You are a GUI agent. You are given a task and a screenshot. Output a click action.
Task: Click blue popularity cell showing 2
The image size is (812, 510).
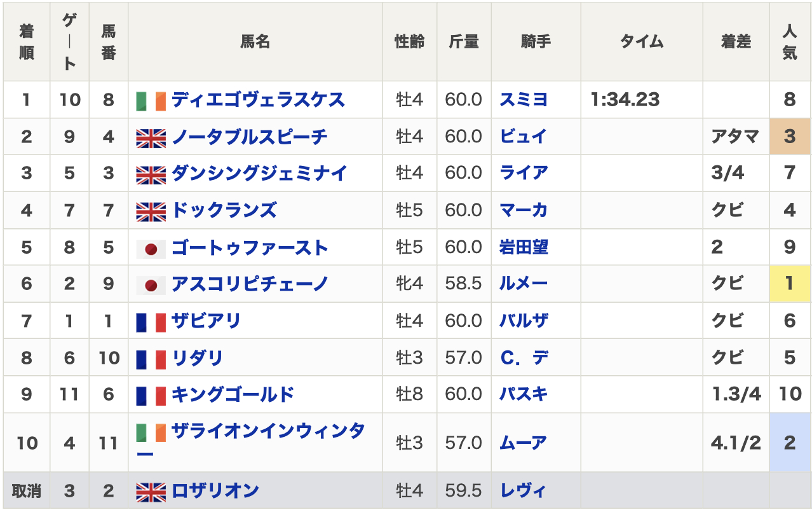(790, 443)
